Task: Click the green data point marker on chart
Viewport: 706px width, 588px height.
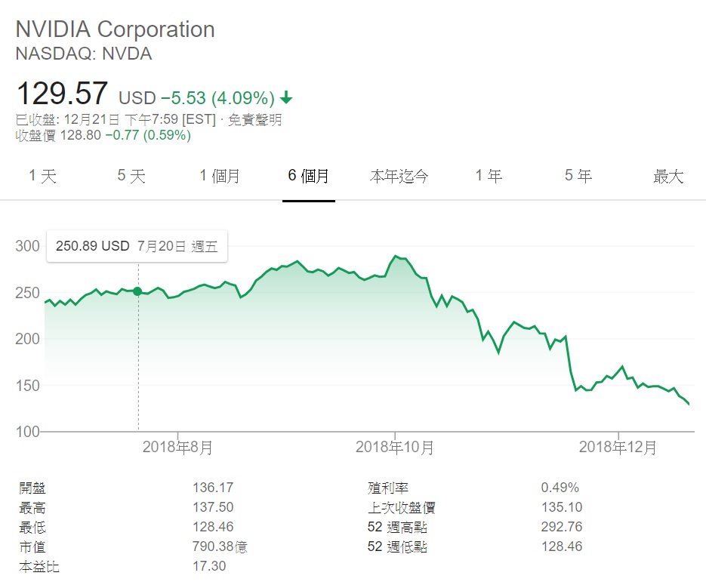Action: point(137,290)
